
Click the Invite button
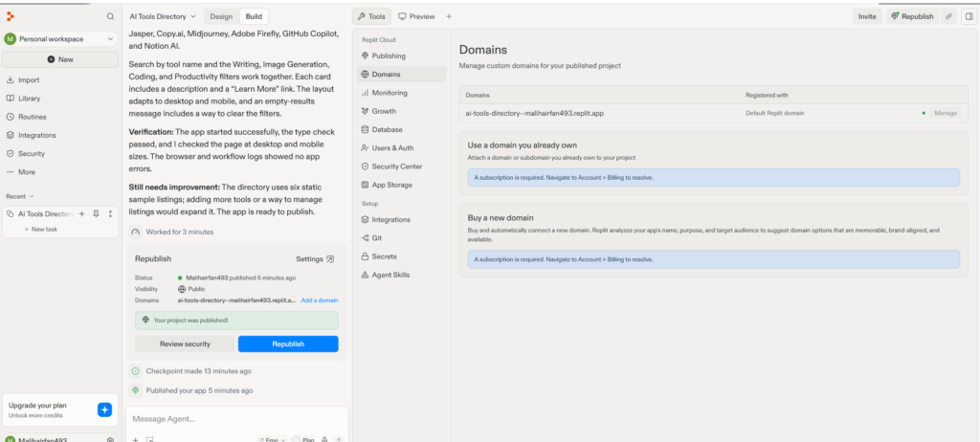click(867, 16)
